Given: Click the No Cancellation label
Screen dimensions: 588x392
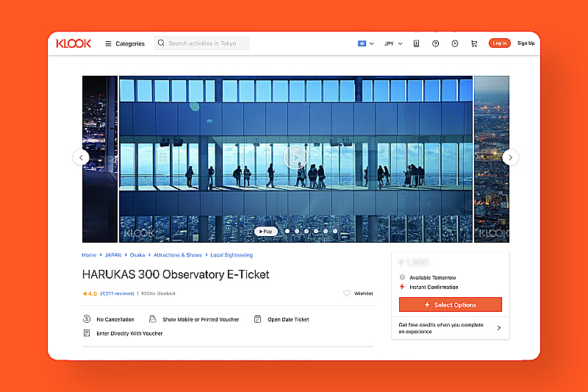Looking at the screenshot, I should click(115, 320).
